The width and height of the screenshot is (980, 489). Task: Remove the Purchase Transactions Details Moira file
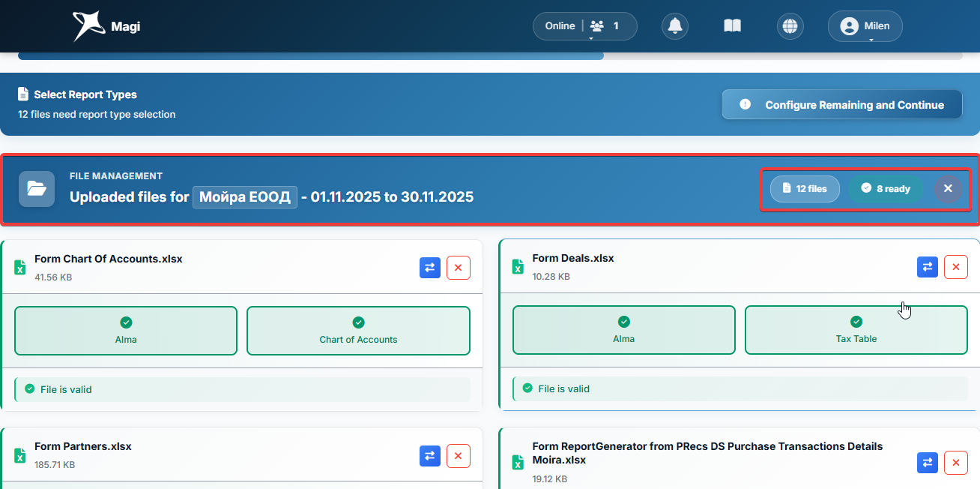tap(956, 463)
